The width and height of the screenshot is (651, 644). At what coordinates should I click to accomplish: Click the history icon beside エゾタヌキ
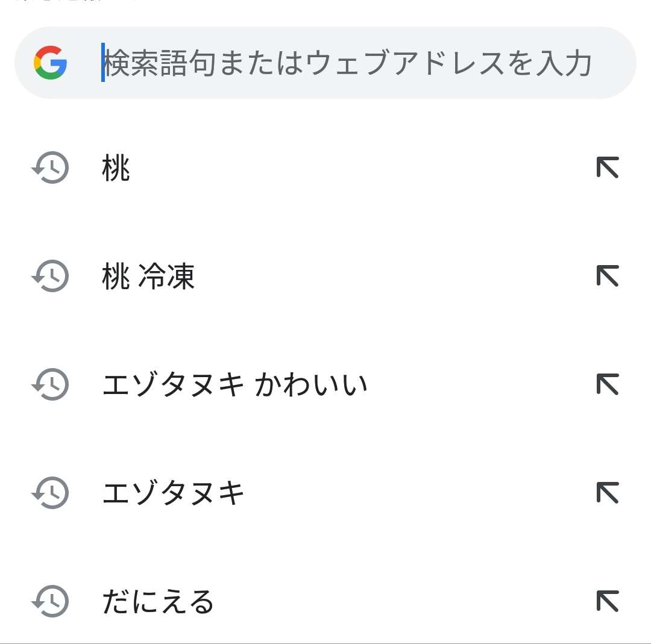coord(50,492)
